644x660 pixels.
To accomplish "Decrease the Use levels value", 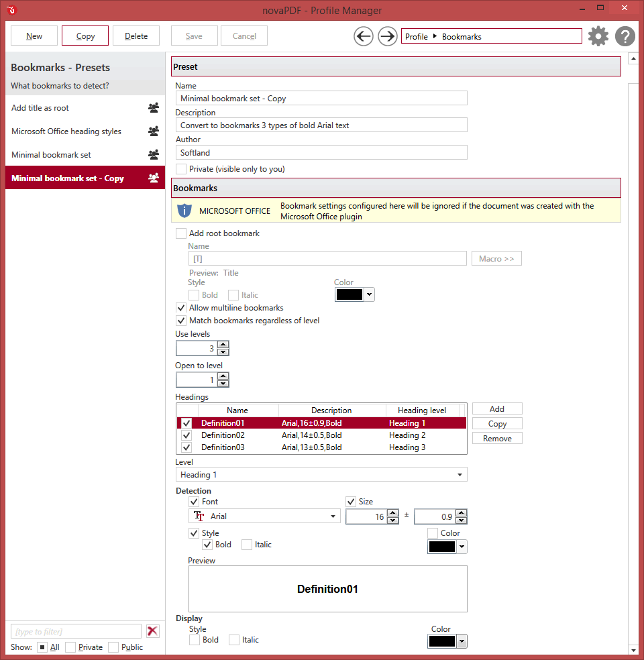I will pos(223,352).
